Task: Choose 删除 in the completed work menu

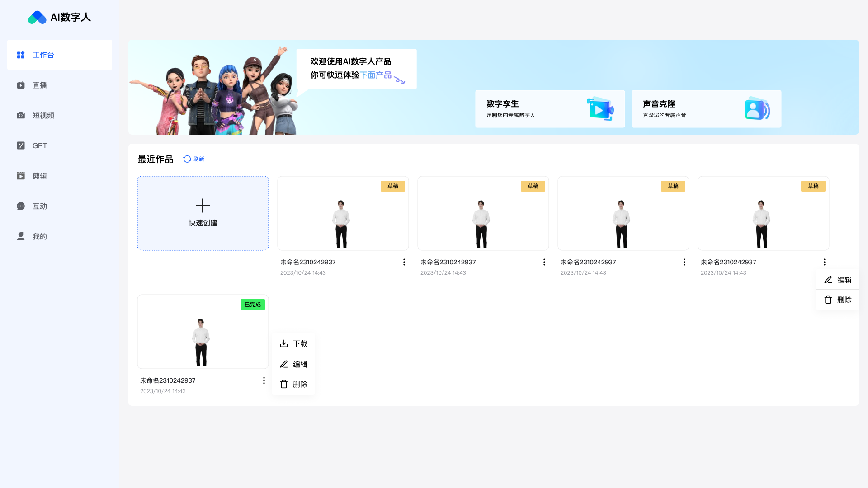Action: 293,385
